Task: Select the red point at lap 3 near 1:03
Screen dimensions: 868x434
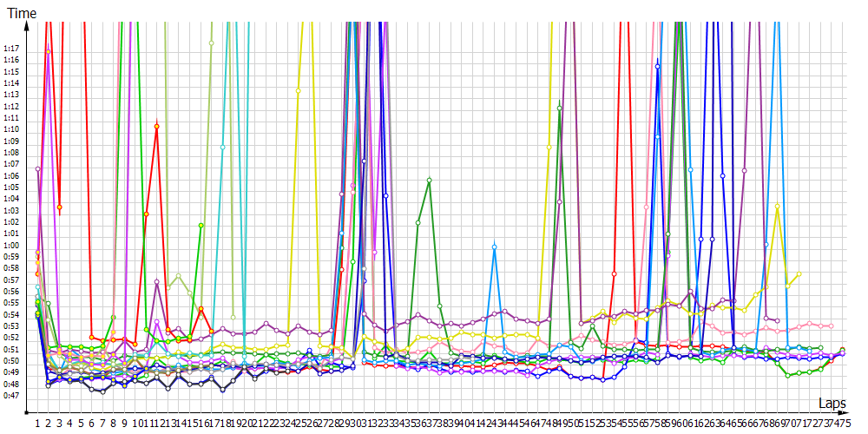Action: tap(60, 207)
